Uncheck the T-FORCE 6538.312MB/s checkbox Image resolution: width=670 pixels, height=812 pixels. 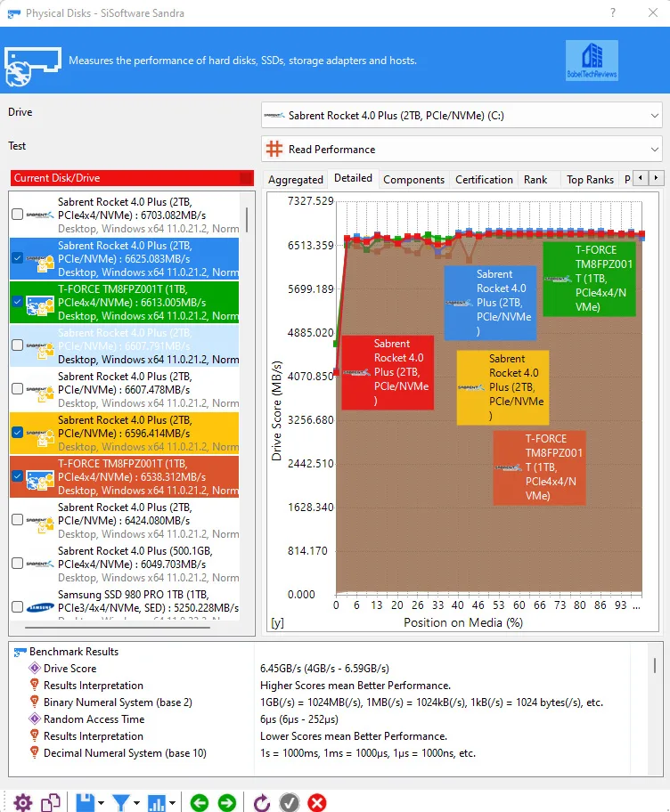pyautogui.click(x=17, y=476)
